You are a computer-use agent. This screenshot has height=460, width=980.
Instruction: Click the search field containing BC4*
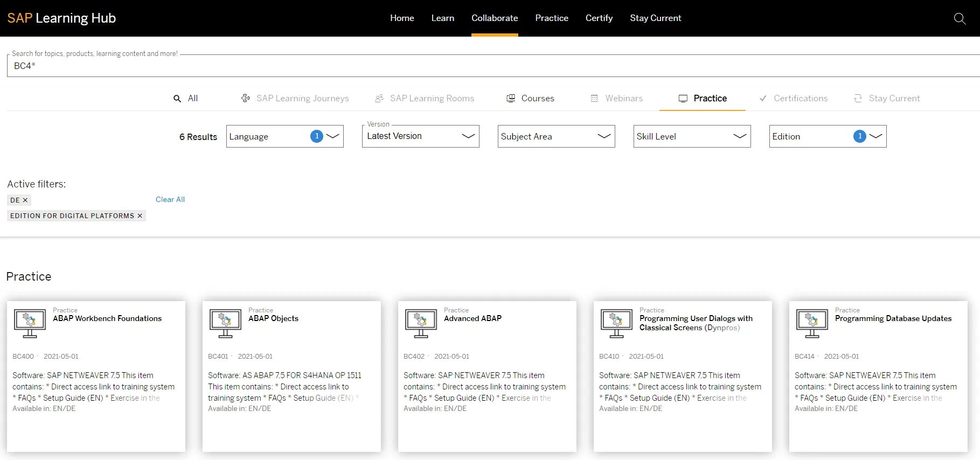tap(485, 66)
